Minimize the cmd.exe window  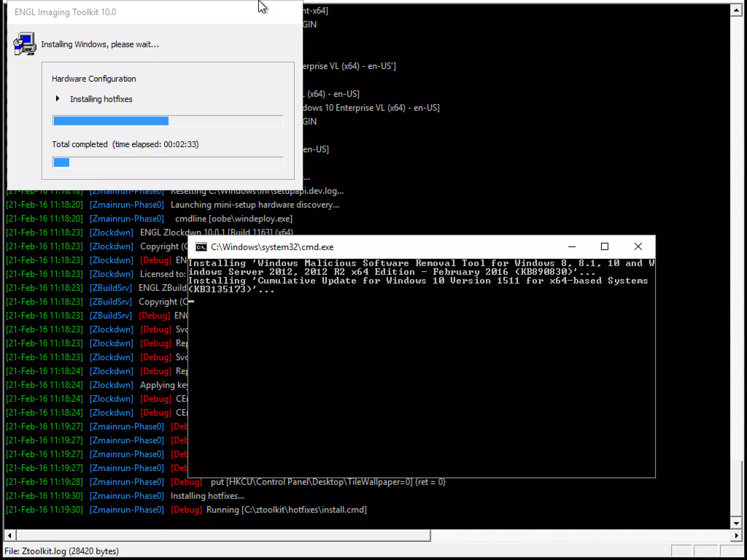[x=572, y=247]
